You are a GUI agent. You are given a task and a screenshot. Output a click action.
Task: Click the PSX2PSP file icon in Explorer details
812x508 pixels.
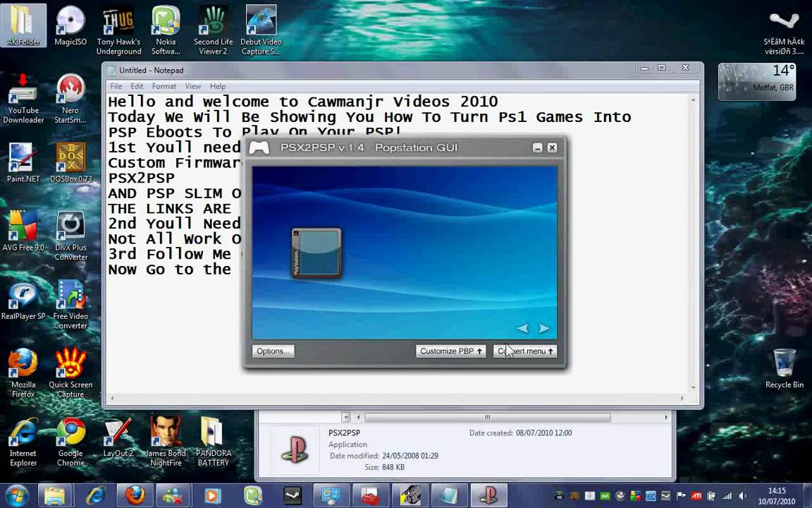pos(295,450)
